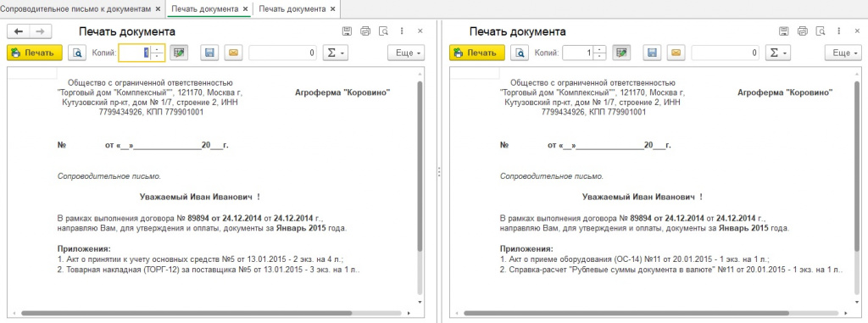The image size is (868, 323).
Task: Increase copies count in left window
Action: [x=158, y=50]
